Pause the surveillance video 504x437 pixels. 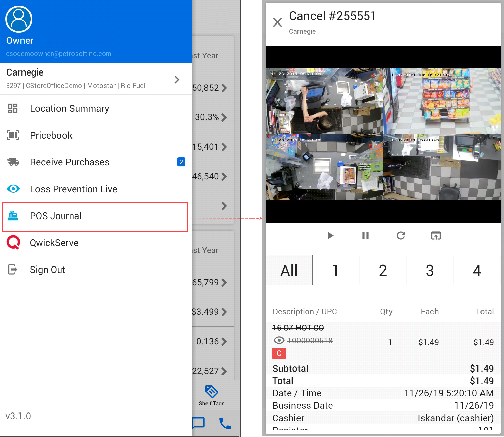365,236
